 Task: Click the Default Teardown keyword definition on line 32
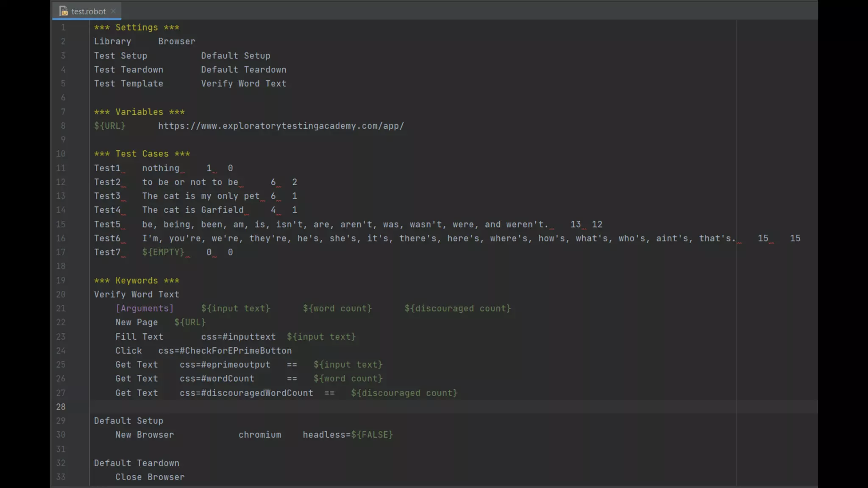[x=136, y=463]
